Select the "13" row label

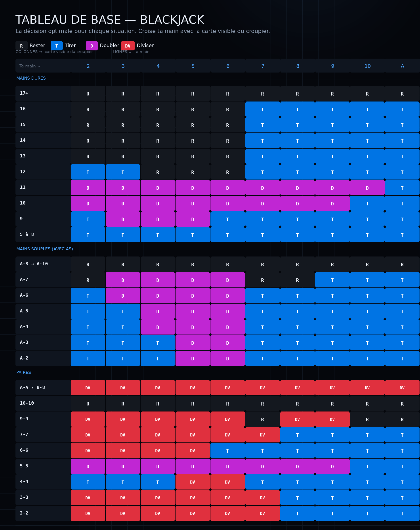coord(43,156)
